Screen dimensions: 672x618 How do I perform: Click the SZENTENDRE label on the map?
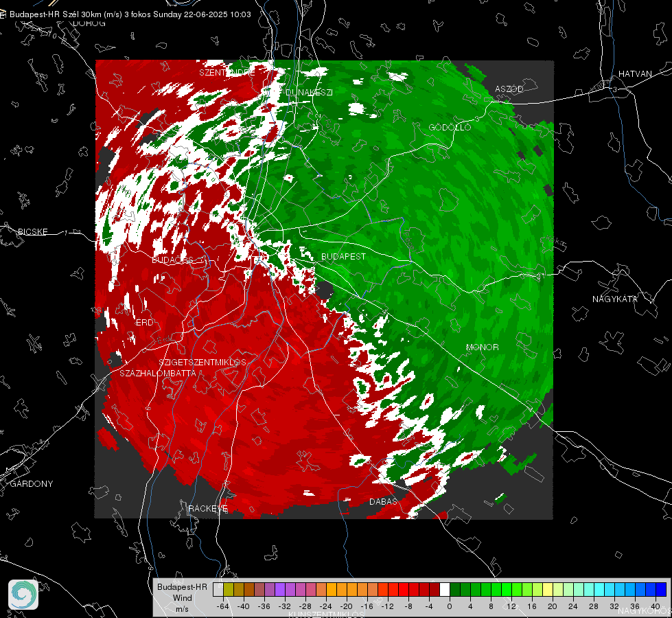pos(227,73)
